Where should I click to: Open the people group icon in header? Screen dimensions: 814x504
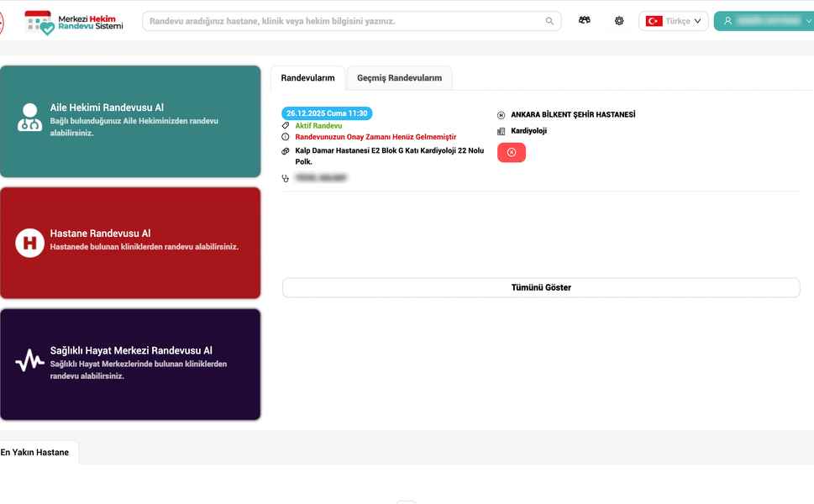pos(585,21)
